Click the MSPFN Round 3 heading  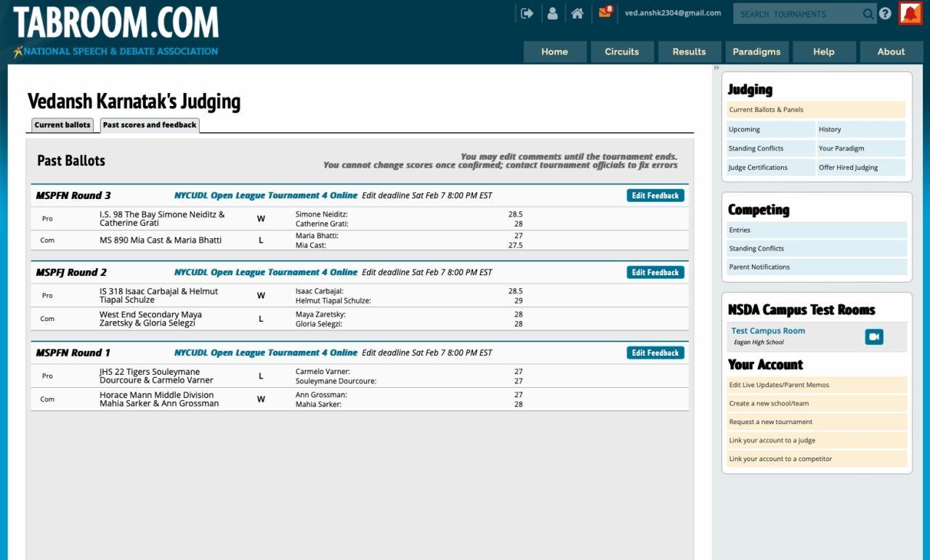point(73,195)
